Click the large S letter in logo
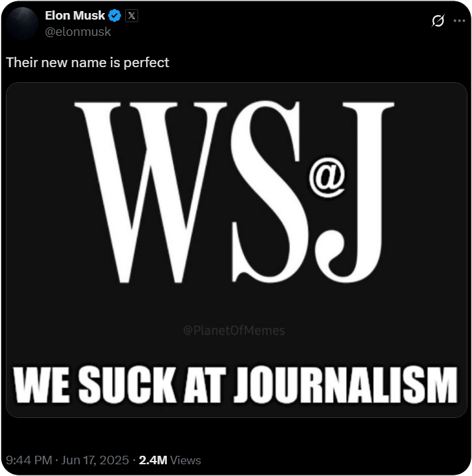The height and width of the screenshot is (476, 472). pos(269,192)
